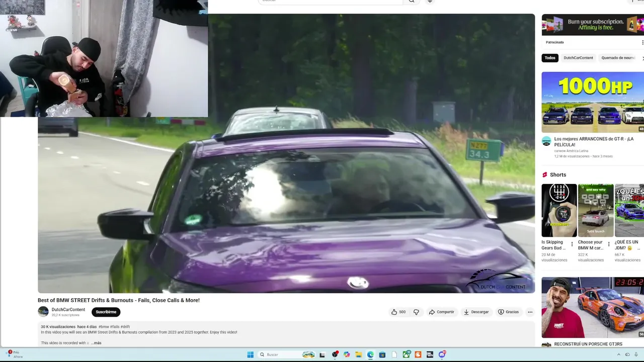The height and width of the screenshot is (362, 644).
Task: Subscribe using the Suscribirme button
Action: [106, 312]
